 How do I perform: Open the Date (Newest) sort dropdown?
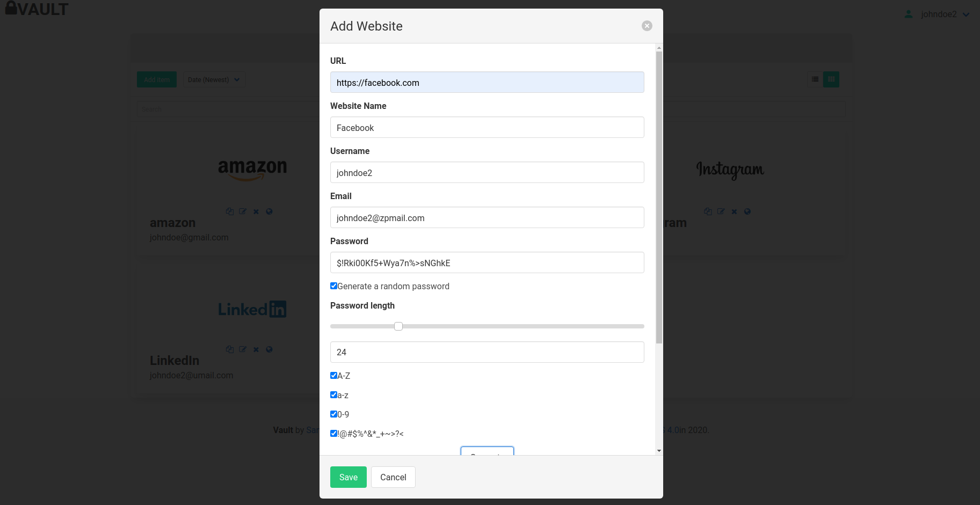click(214, 79)
